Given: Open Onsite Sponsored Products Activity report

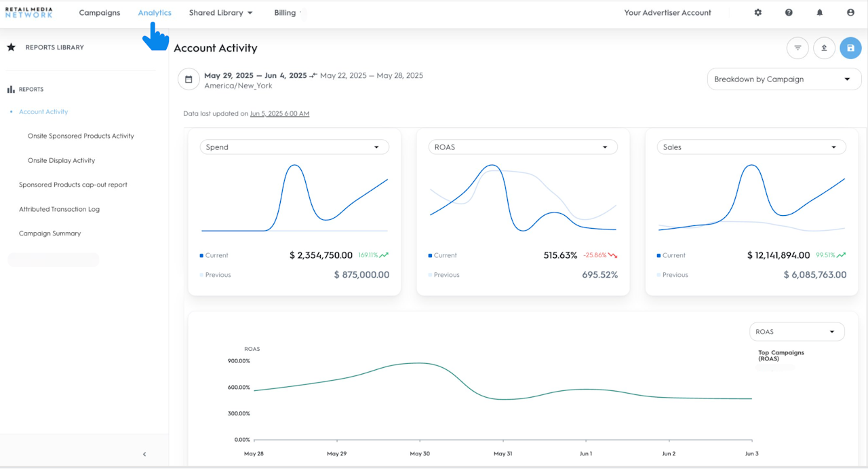Looking at the screenshot, I should coord(81,136).
